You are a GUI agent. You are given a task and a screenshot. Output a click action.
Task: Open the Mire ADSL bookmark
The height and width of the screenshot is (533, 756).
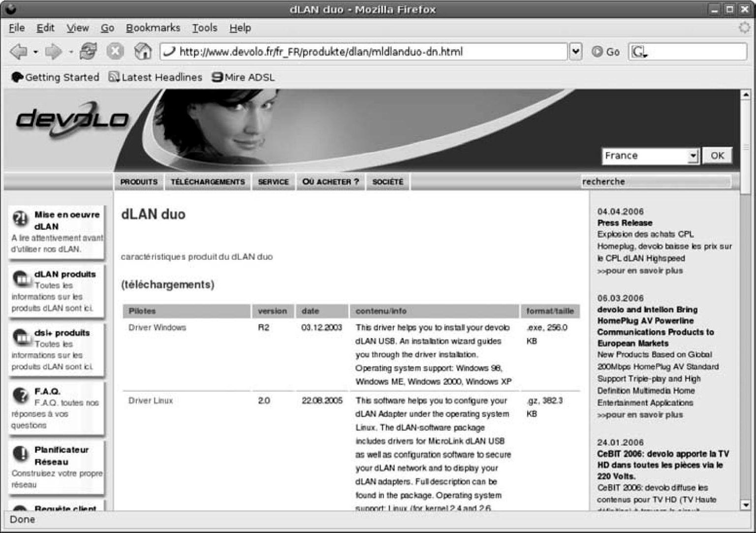pyautogui.click(x=243, y=77)
